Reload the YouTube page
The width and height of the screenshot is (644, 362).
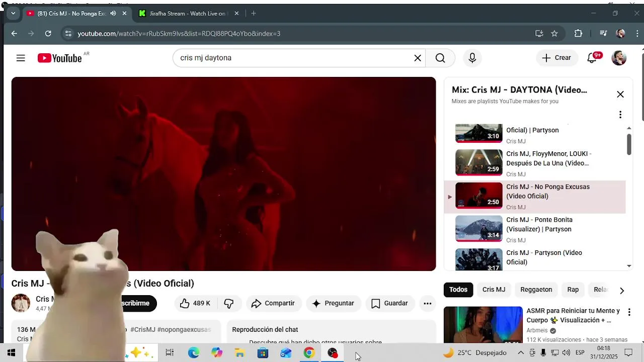[x=48, y=34]
